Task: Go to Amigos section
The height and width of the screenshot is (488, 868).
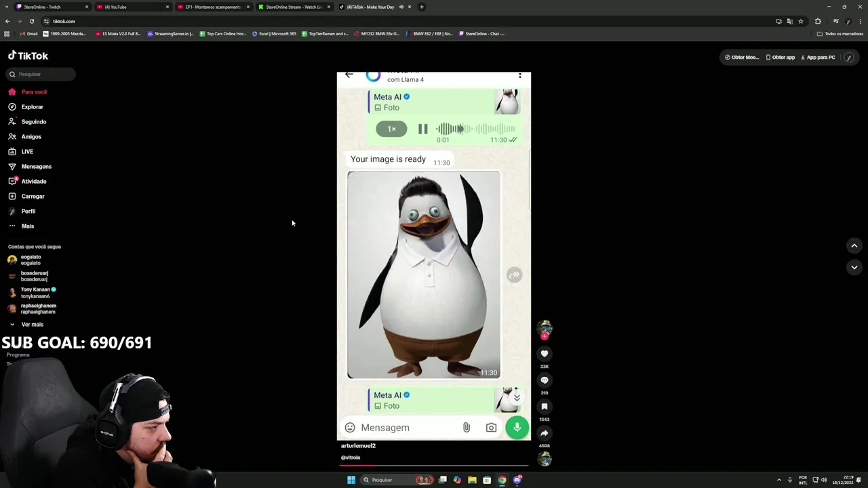Action: click(x=24, y=137)
